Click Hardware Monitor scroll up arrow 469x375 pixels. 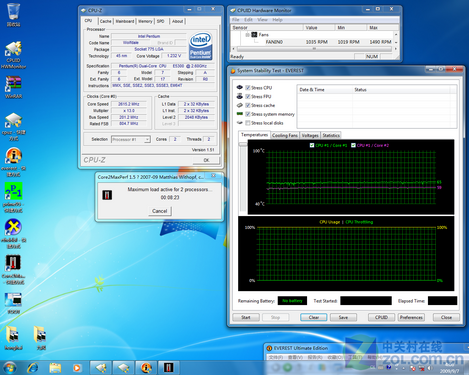(396, 34)
